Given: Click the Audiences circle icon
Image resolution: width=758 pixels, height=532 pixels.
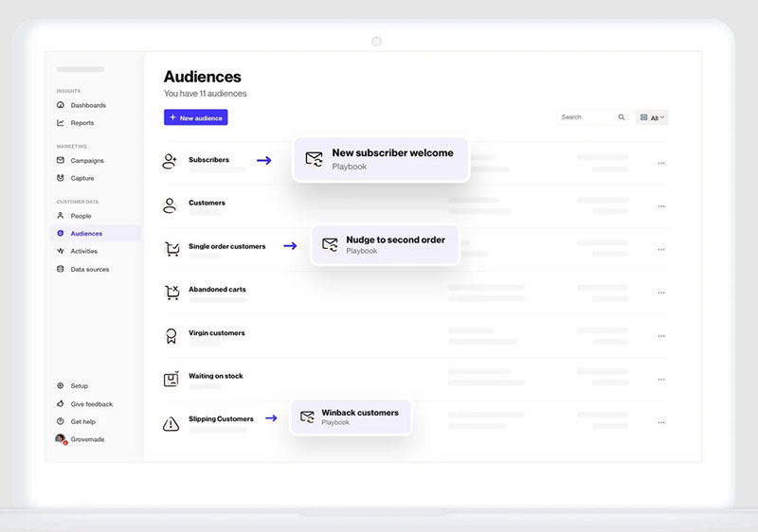Looking at the screenshot, I should (61, 233).
